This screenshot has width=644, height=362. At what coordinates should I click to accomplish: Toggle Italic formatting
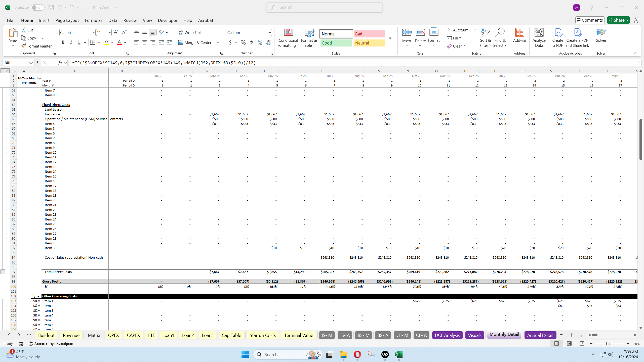coord(71,42)
